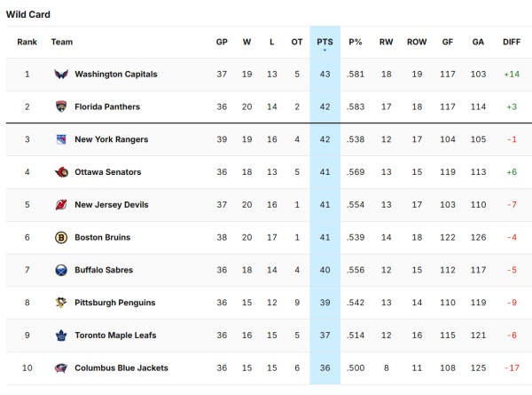The height and width of the screenshot is (395, 532).
Task: Sort table by DIFF column header
Action: coord(511,42)
